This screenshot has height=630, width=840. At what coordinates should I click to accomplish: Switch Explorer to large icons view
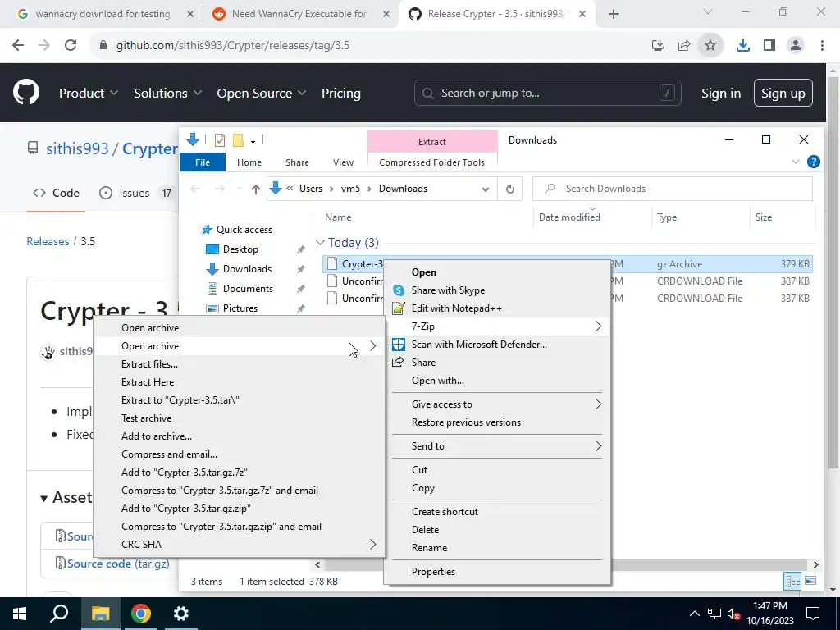coord(810,582)
